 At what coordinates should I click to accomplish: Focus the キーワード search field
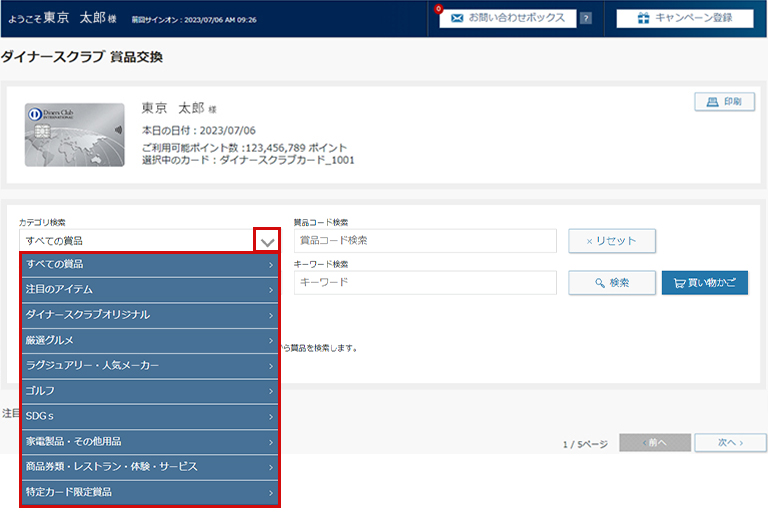click(x=424, y=283)
